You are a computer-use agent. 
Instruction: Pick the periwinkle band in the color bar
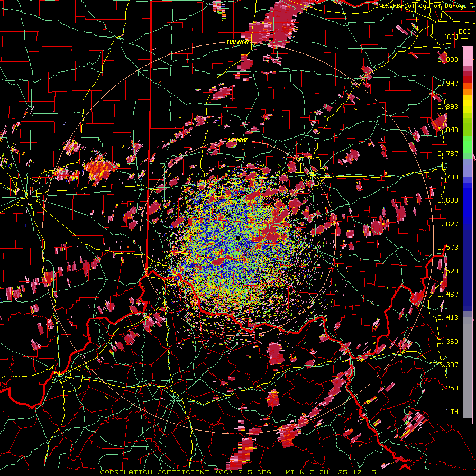467,168
